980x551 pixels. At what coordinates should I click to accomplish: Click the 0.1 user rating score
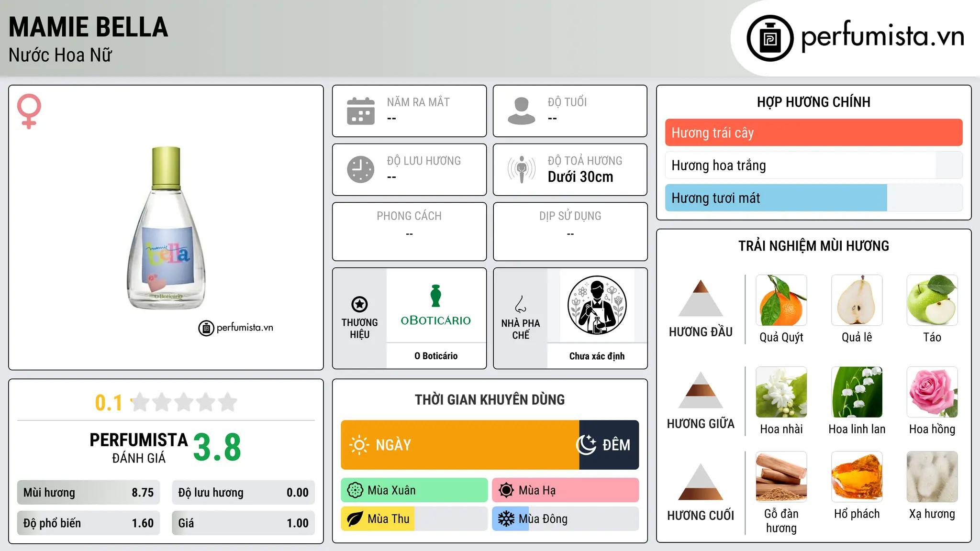pyautogui.click(x=109, y=403)
